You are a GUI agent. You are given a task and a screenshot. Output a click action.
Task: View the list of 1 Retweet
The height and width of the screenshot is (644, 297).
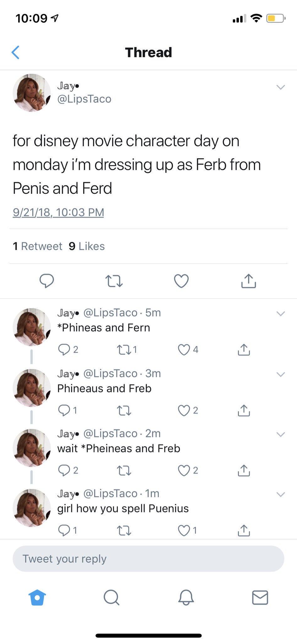coord(37,246)
